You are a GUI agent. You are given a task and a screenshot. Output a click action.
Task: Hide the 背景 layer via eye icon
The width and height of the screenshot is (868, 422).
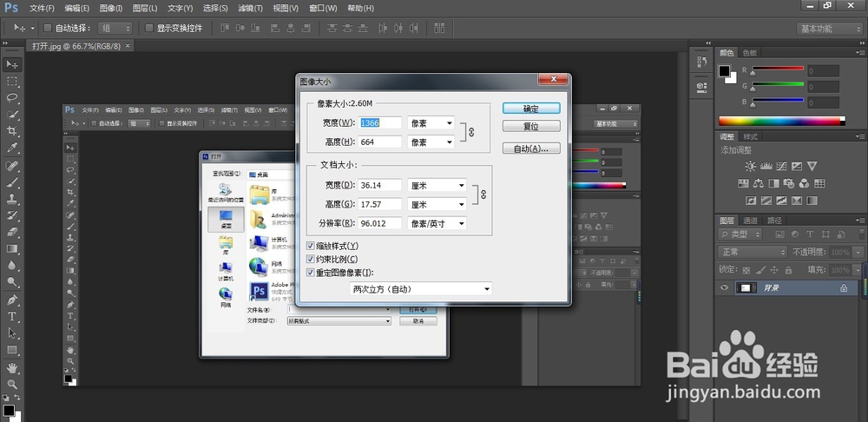pos(724,288)
